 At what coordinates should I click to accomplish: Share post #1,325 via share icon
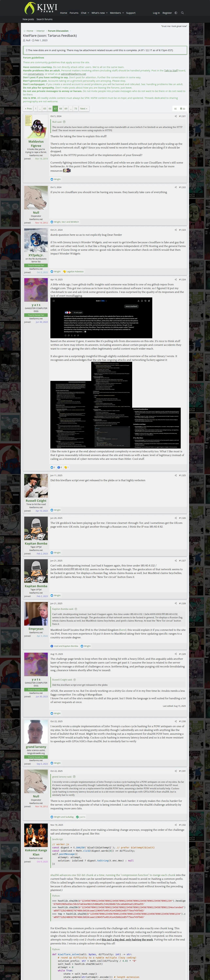[176, 475]
